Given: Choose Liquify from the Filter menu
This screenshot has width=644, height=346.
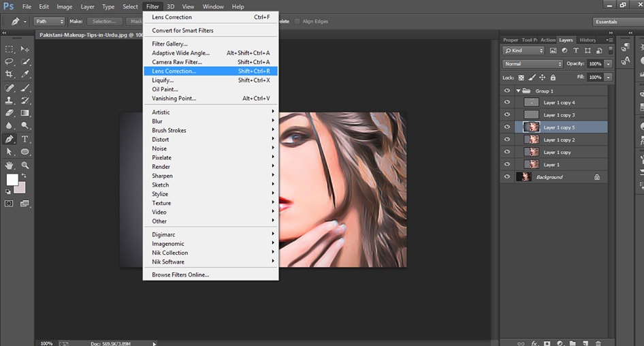Looking at the screenshot, I should point(162,80).
